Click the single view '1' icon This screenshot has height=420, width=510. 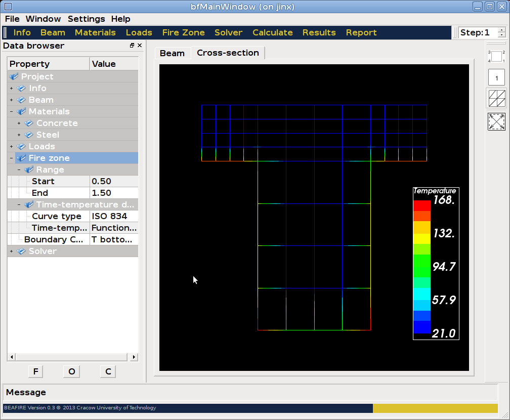tap(496, 77)
